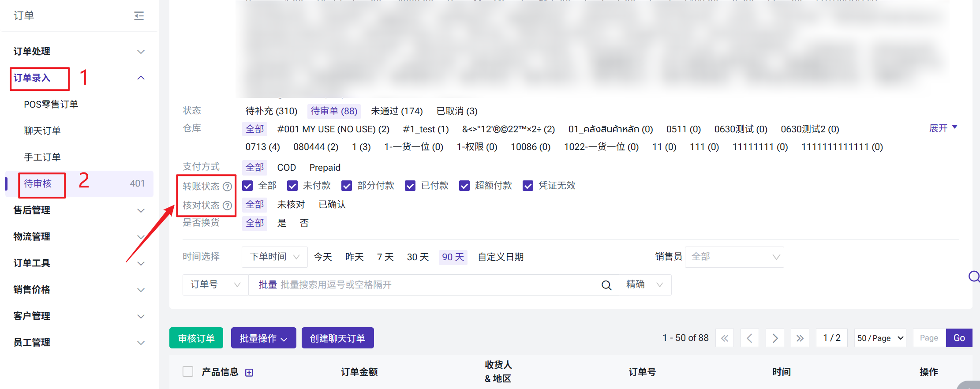Open the 精确 match mode dropdown

[645, 285]
